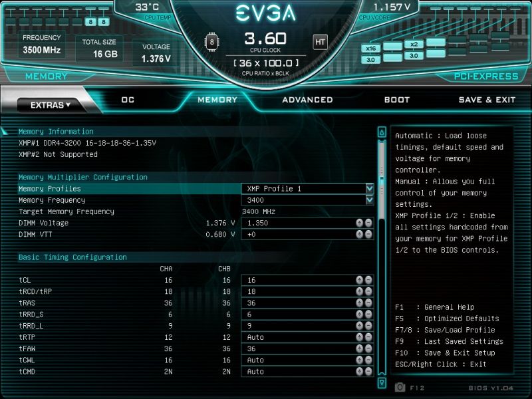Click the tRCD/tRP value field
The image size is (532, 399).
[307, 291]
